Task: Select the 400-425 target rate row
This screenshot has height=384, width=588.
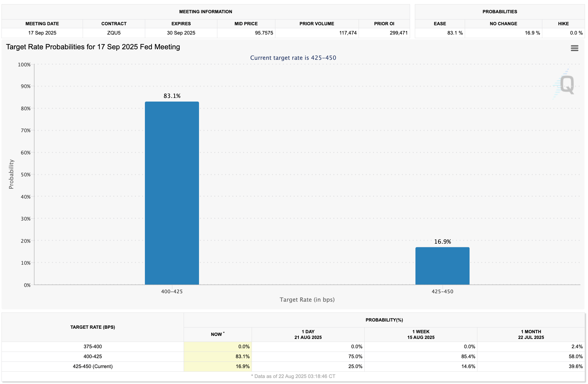Action: coord(93,356)
